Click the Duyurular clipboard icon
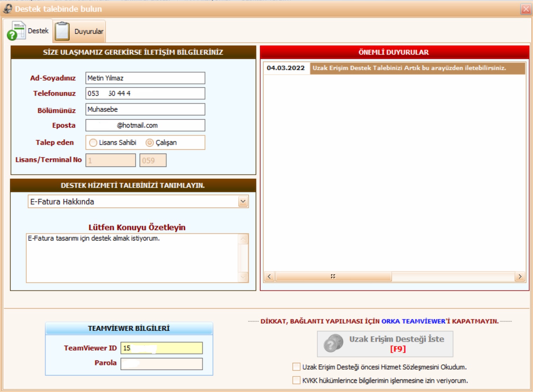533x392 pixels. 62,31
